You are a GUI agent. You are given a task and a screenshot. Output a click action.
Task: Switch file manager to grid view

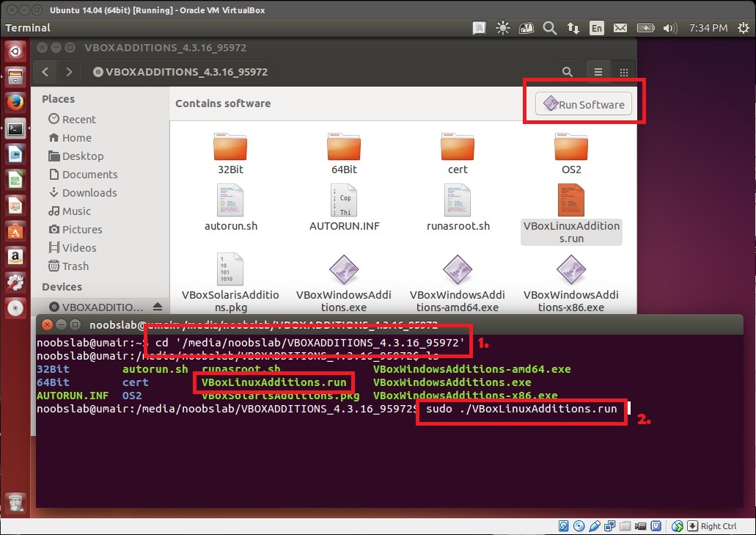pos(623,72)
